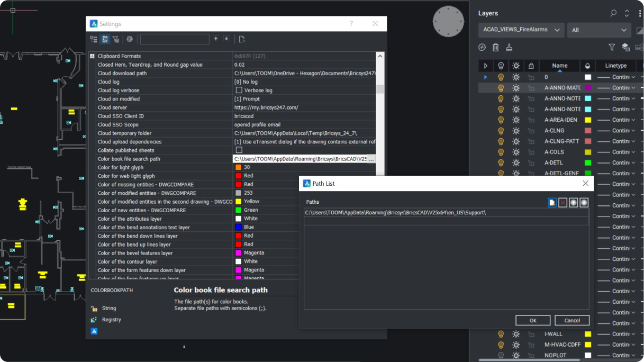Click the orange swatch for light glyph color

239,167
